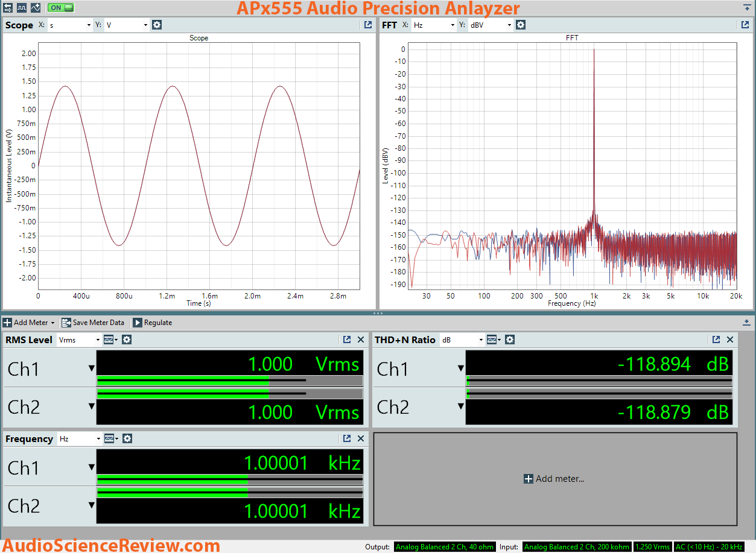Image resolution: width=756 pixels, height=553 pixels.
Task: Open THD+N Ratio meter settings gear
Action: click(x=510, y=340)
